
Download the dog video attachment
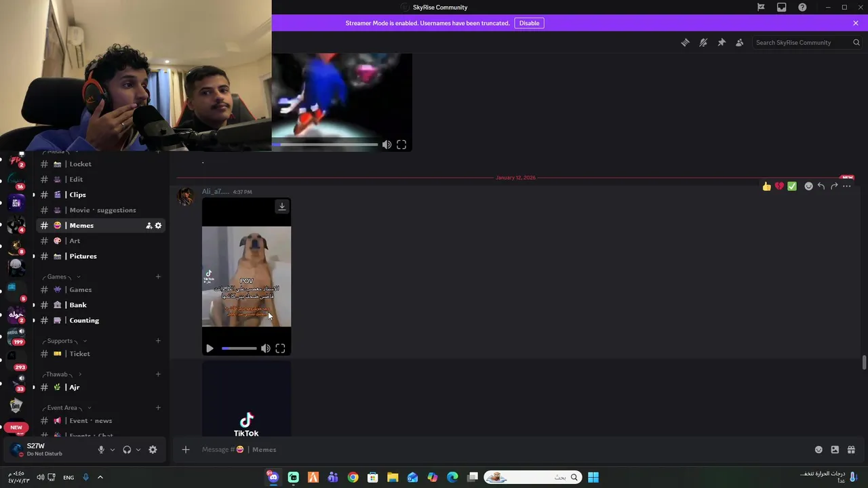coord(282,206)
